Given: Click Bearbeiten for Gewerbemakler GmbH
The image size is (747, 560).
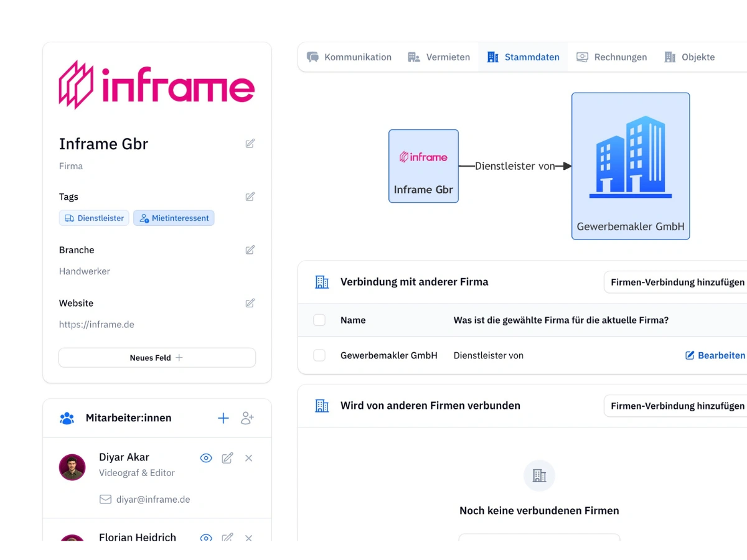Looking at the screenshot, I should pyautogui.click(x=715, y=355).
